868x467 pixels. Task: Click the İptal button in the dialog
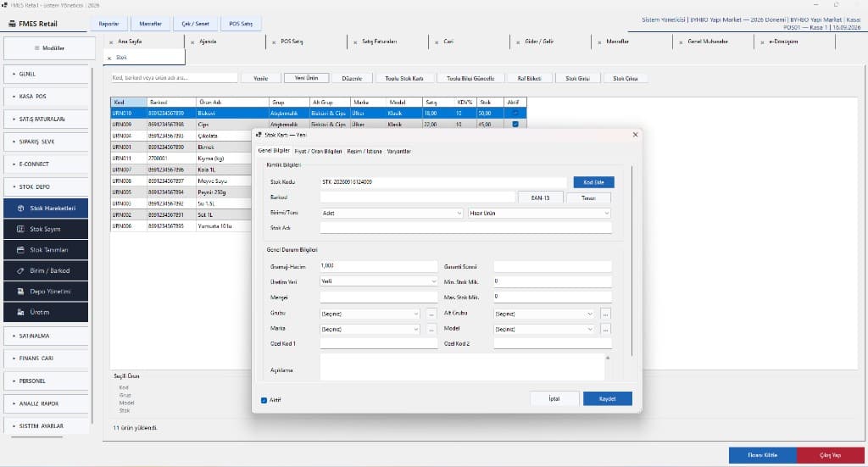(x=554, y=399)
